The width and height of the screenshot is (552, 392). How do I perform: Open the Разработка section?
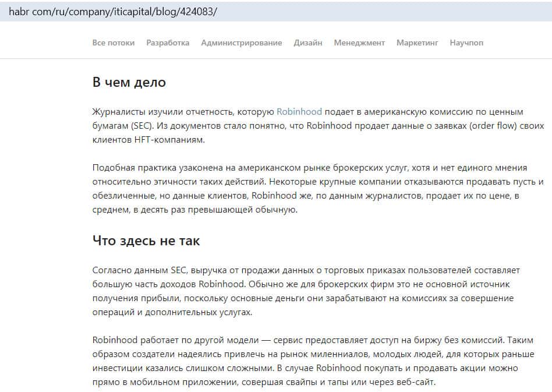pos(168,43)
